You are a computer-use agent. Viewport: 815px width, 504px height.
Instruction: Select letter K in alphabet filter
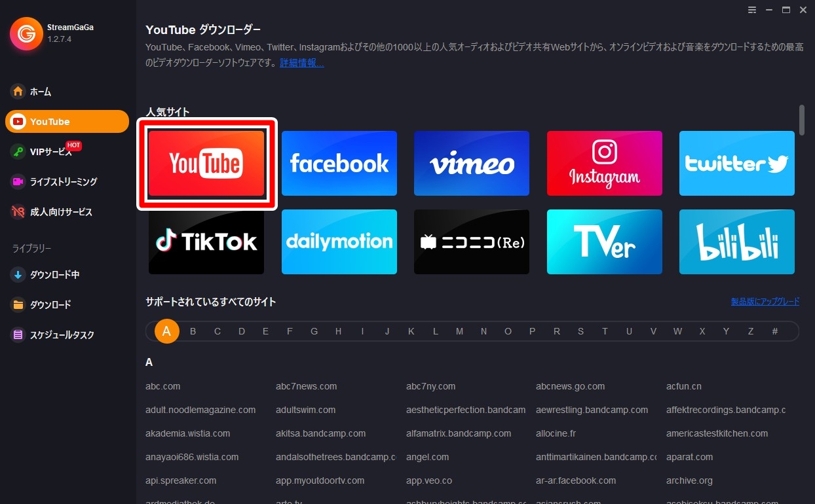411,331
